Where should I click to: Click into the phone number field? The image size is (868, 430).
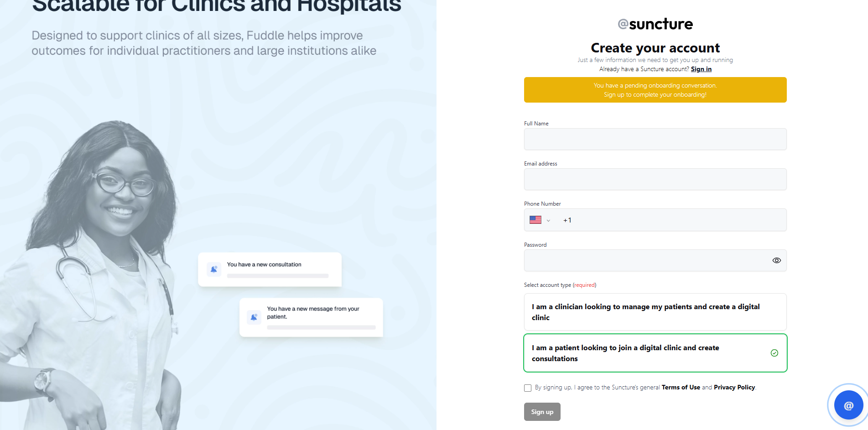click(x=675, y=220)
